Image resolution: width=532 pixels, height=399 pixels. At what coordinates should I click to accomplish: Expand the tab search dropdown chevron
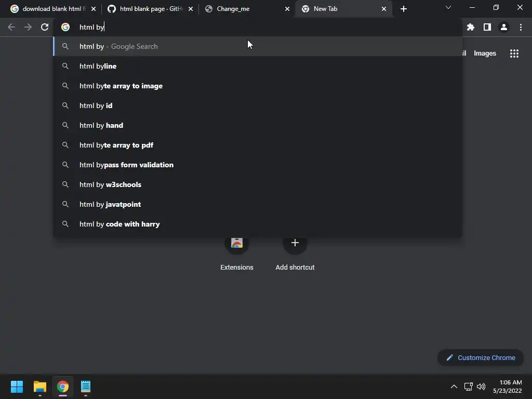pyautogui.click(x=448, y=7)
